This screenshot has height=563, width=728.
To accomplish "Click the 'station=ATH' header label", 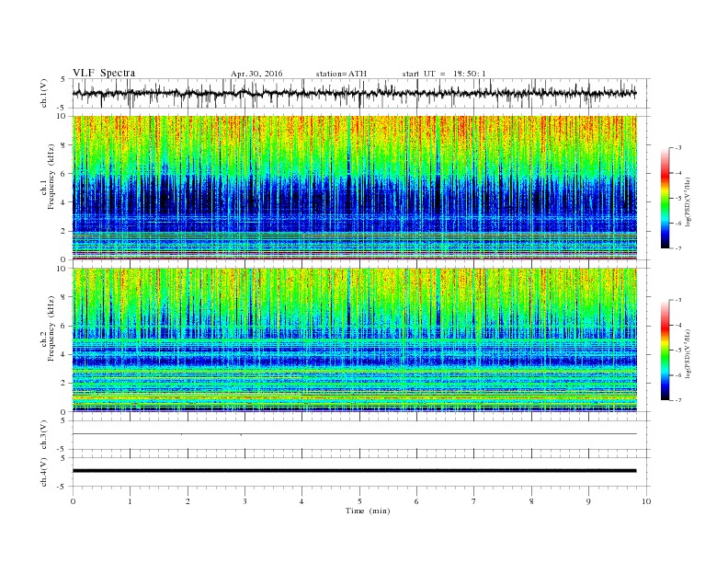I will tap(341, 74).
